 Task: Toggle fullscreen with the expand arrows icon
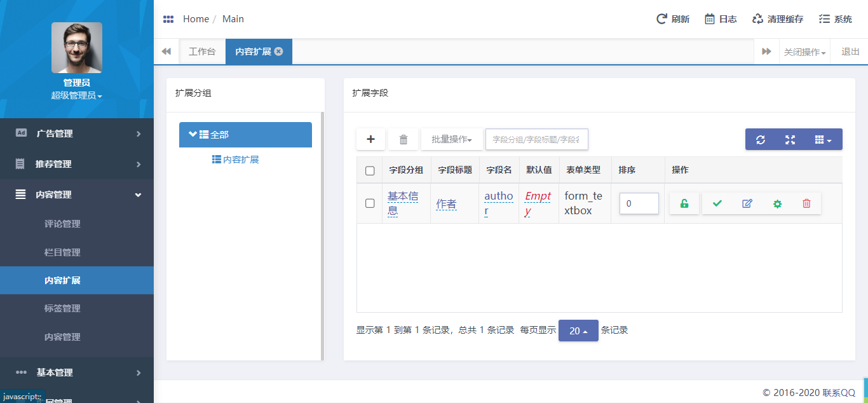point(790,139)
